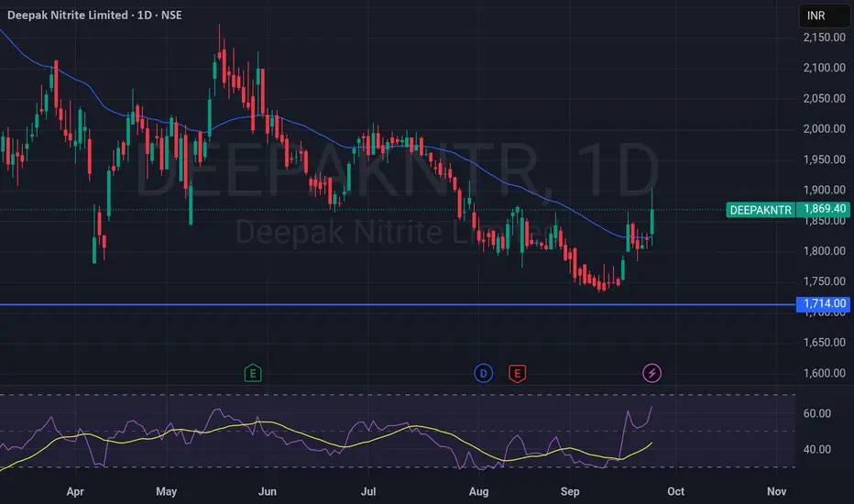The image size is (854, 504).
Task: Click the 1,900.00 price axis label
Action: (824, 191)
